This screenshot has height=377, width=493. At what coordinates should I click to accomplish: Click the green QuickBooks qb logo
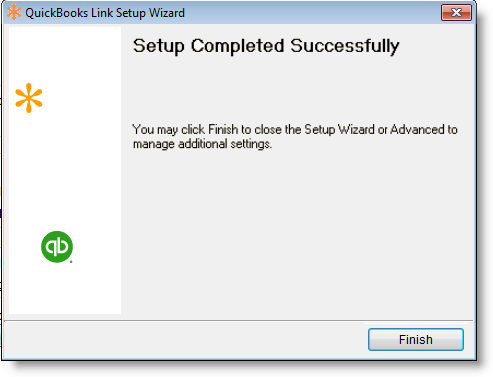(57, 247)
